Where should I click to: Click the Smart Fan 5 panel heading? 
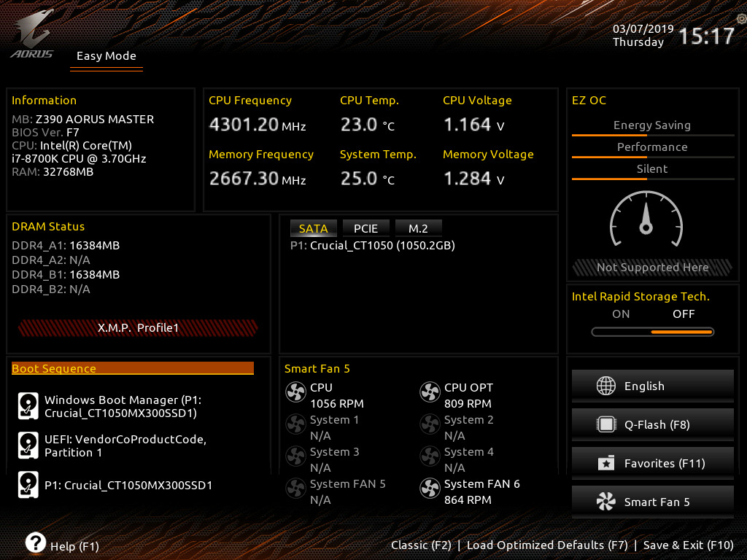[x=317, y=368]
